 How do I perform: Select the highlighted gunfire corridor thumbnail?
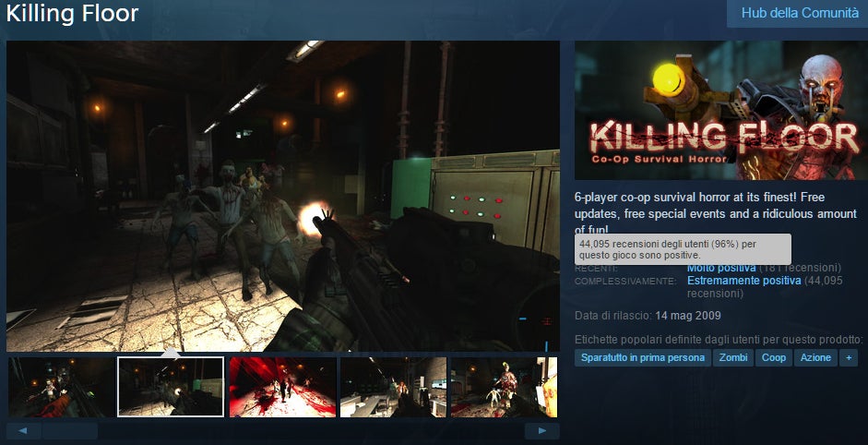tap(171, 387)
